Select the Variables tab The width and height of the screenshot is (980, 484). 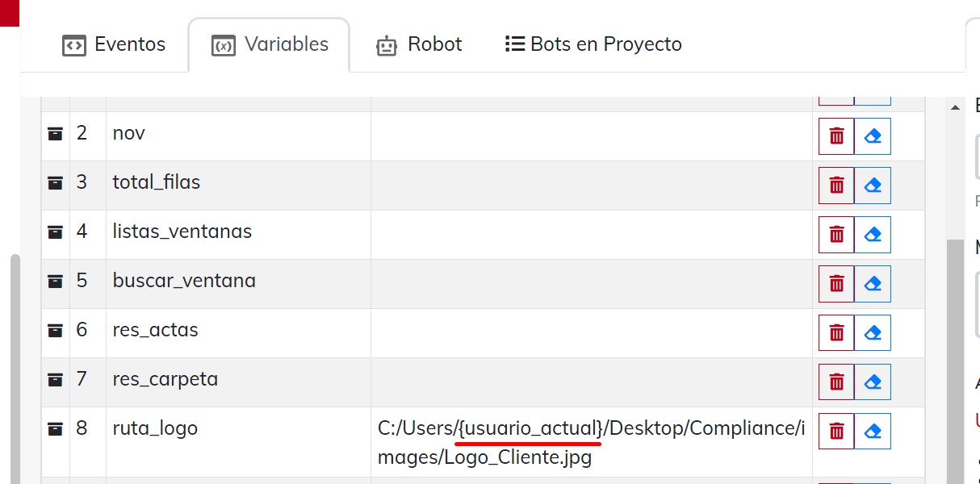tap(270, 44)
